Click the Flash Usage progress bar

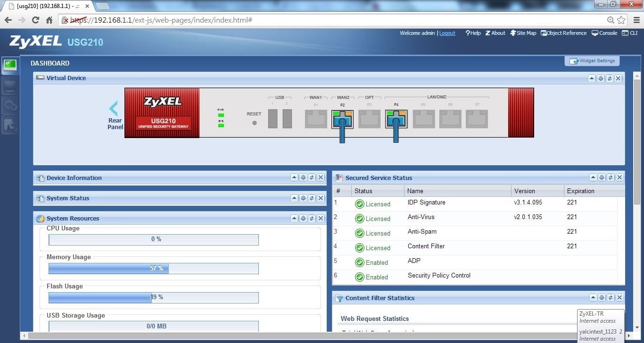pyautogui.click(x=154, y=298)
